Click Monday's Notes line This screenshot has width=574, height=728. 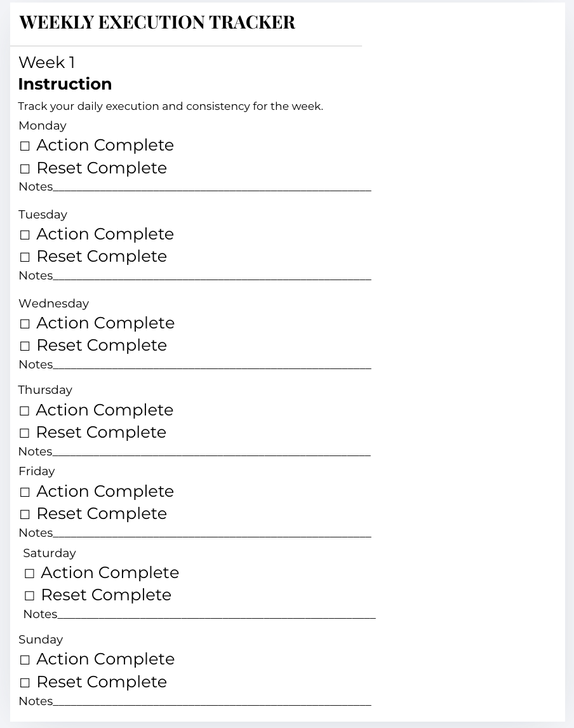tap(211, 187)
